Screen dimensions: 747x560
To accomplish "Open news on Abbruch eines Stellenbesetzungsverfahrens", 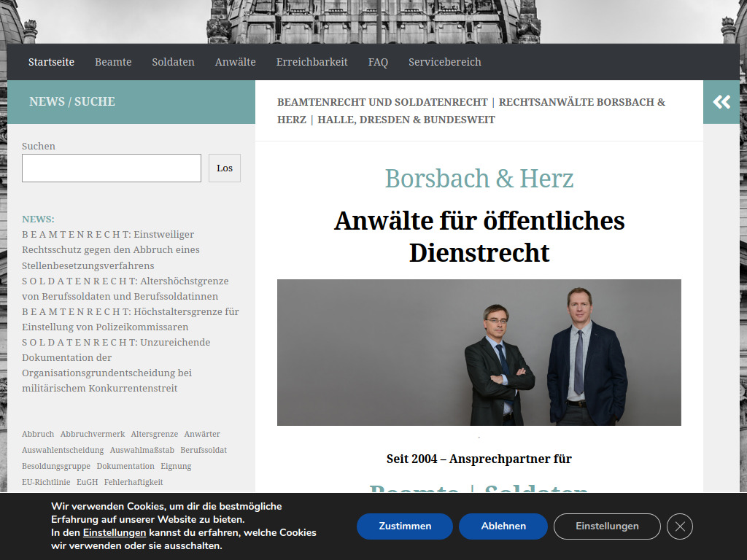I will point(111,249).
